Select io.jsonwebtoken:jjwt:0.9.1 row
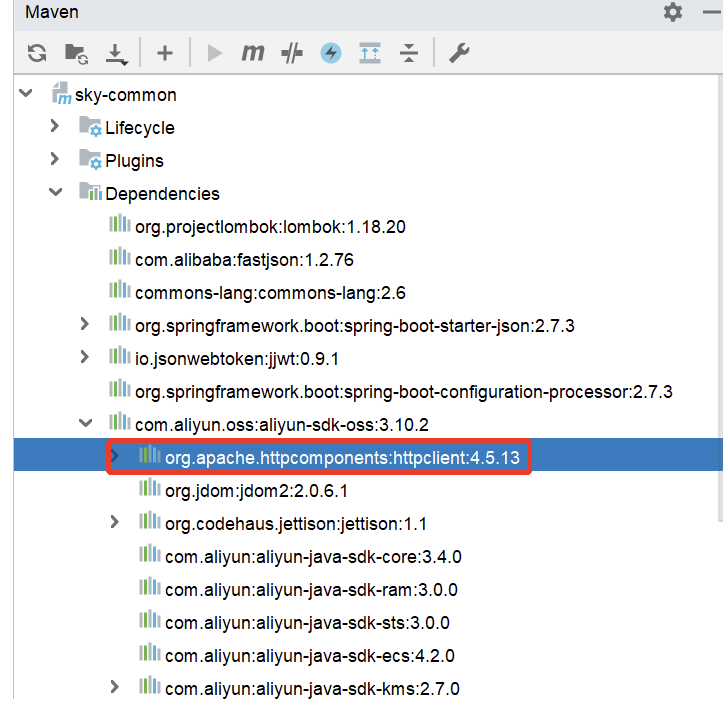 368,359
